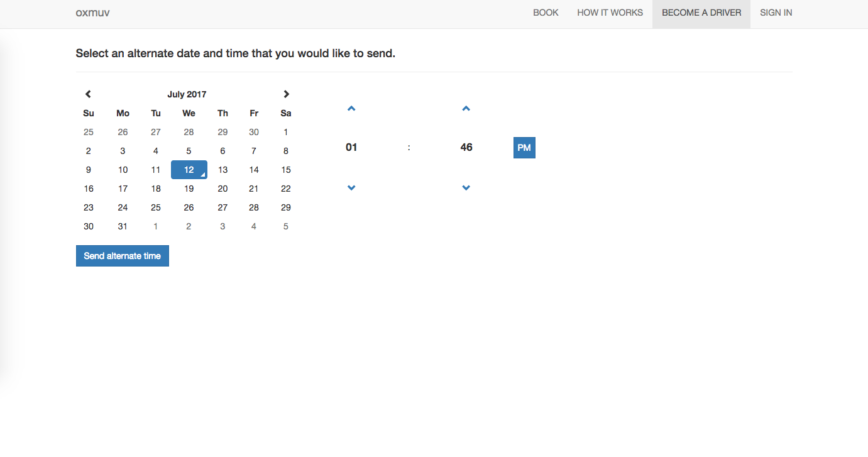868x457 pixels.
Task: Open oxmuv brand home link
Action: (92, 13)
